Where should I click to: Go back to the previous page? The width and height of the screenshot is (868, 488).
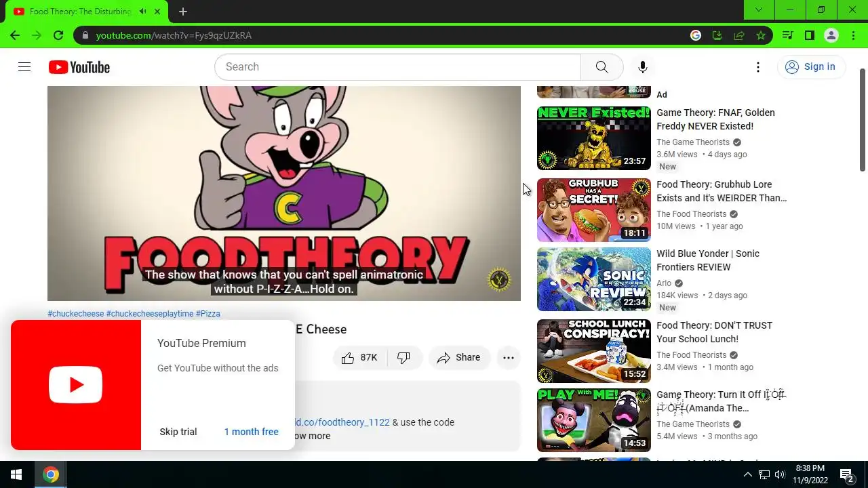[15, 35]
